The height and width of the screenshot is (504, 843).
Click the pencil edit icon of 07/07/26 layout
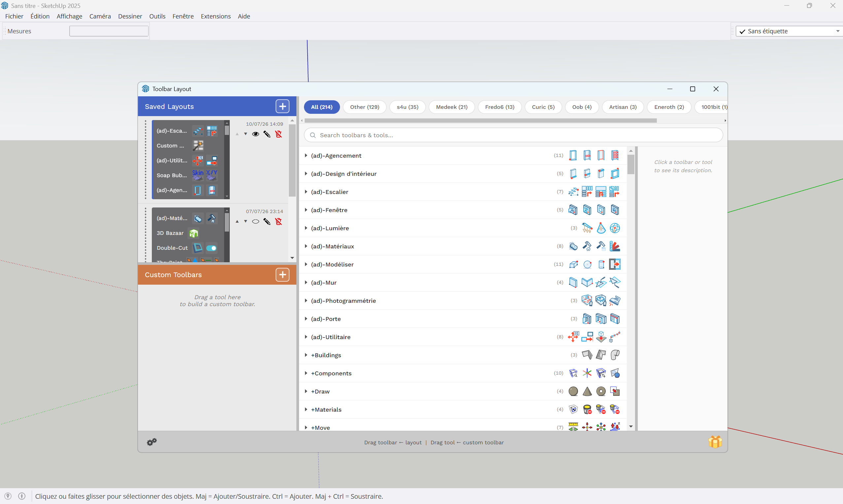click(x=267, y=221)
